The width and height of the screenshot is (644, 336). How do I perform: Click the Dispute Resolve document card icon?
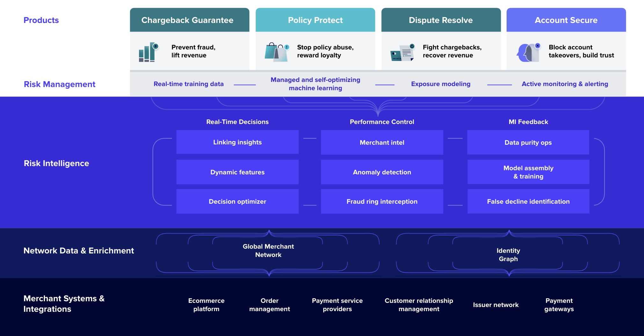[x=403, y=53]
